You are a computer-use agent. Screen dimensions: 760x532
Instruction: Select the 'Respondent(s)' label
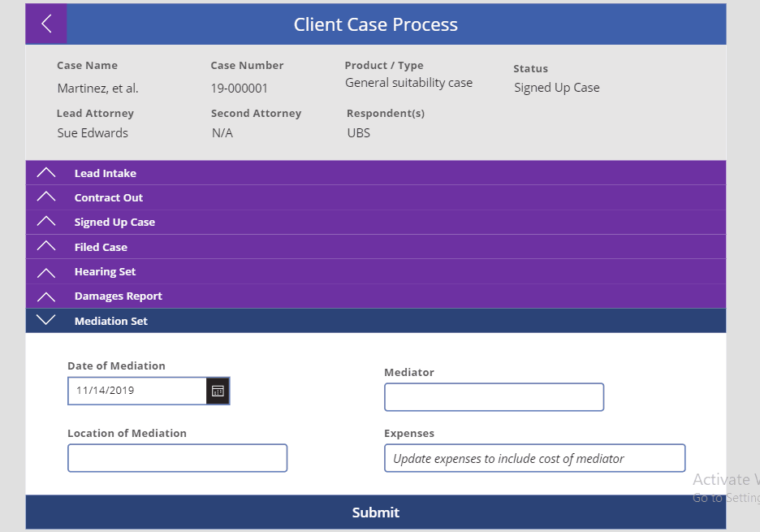(x=386, y=114)
